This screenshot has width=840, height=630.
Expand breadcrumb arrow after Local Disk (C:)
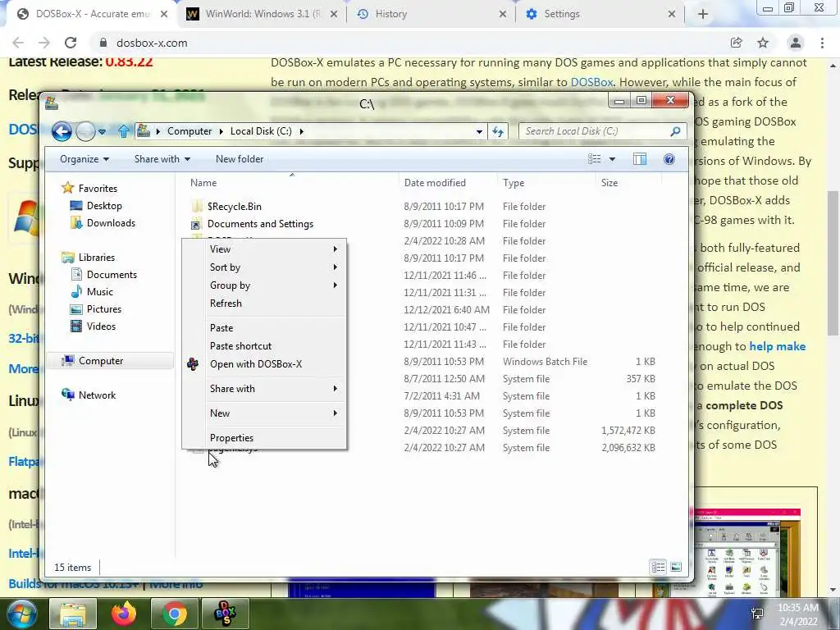301,131
